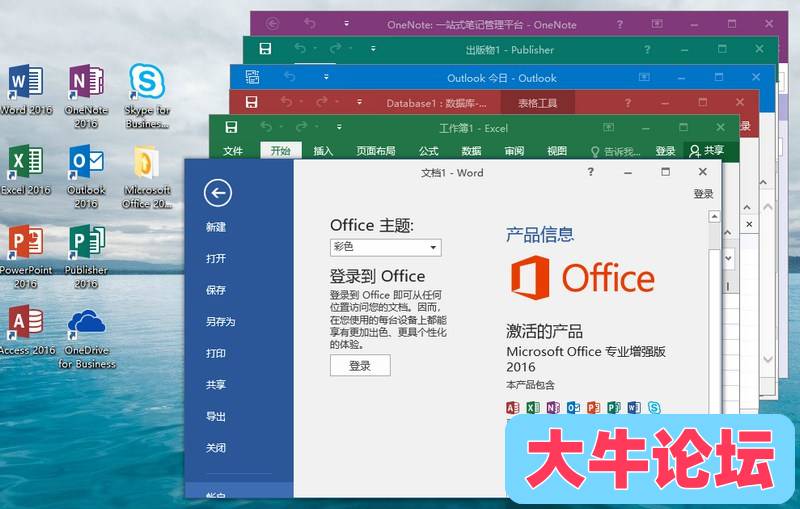This screenshot has height=509, width=800.
Task: Choose 打开 in Word backstage menu
Action: click(x=216, y=259)
